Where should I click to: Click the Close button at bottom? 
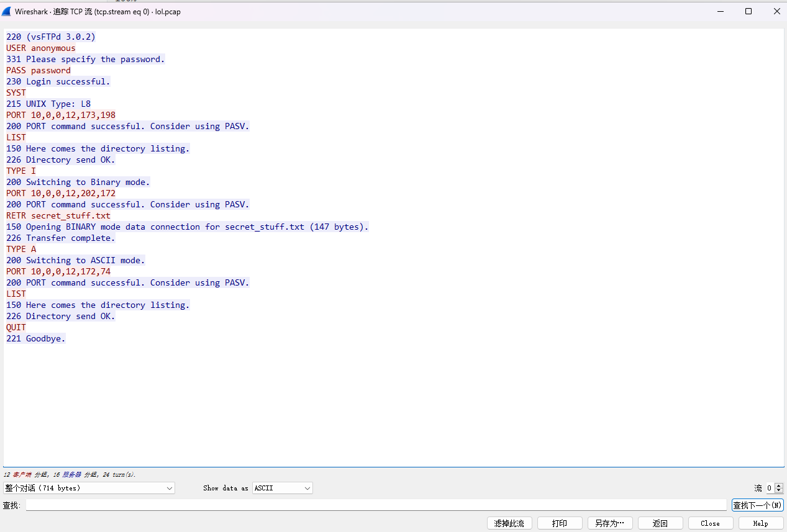[711, 523]
